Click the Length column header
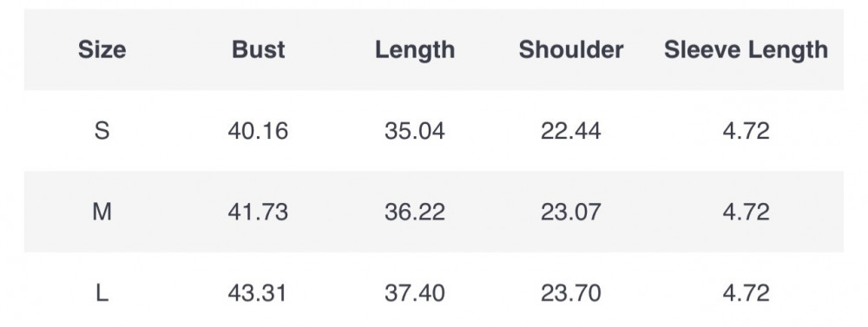 (x=415, y=50)
